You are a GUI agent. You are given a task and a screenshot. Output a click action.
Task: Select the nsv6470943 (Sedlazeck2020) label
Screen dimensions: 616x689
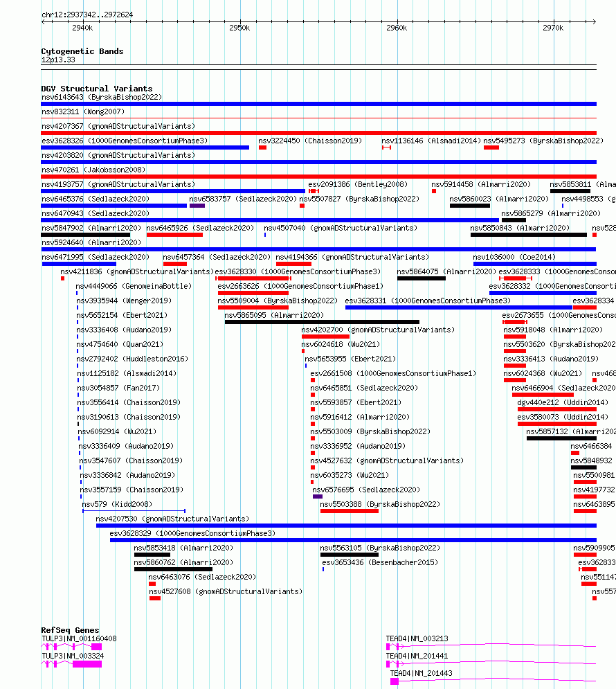[x=96, y=213]
